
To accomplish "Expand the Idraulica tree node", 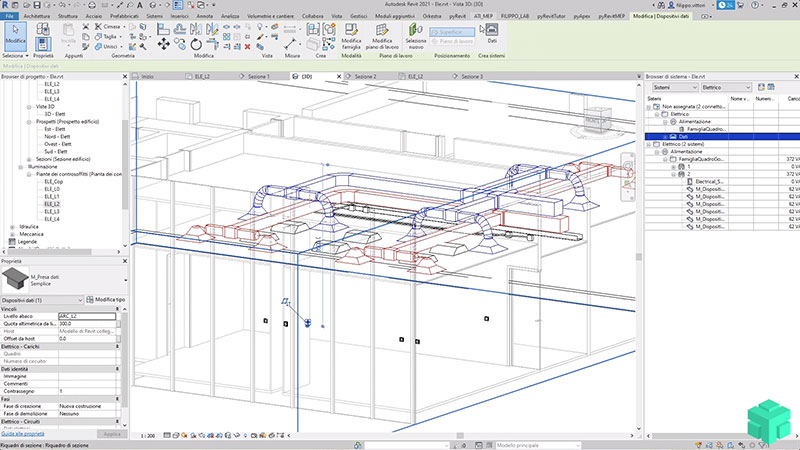I will coord(11,226).
